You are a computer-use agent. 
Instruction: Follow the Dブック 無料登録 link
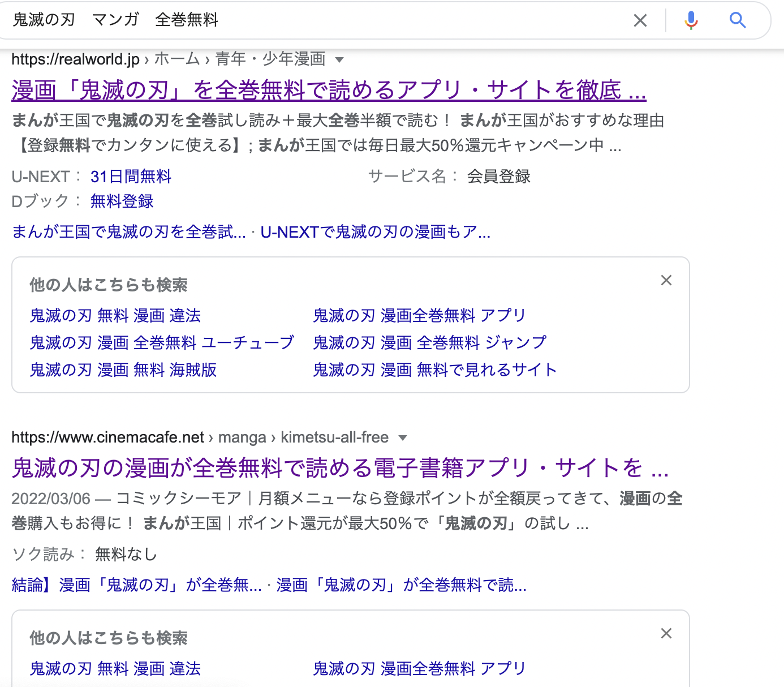coord(122,201)
